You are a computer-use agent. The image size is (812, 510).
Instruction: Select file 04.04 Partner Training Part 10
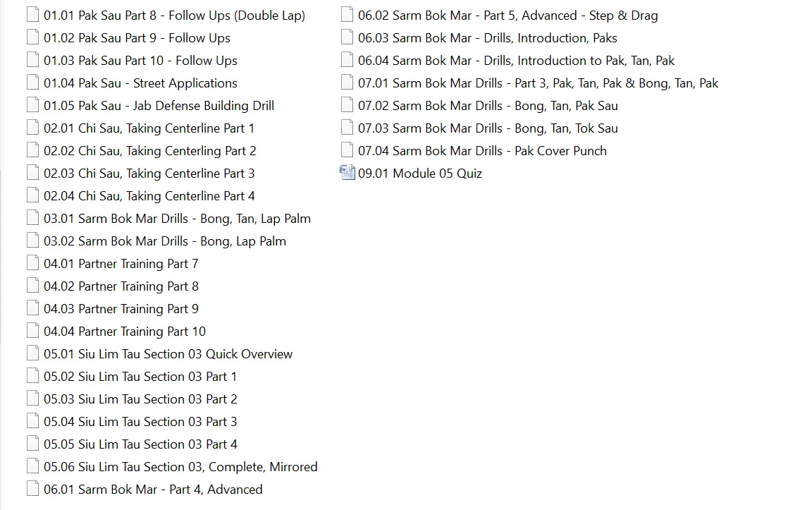(124, 332)
